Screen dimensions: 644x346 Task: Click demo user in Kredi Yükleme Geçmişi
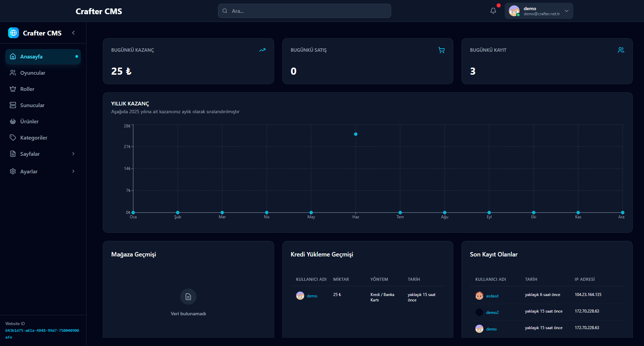(x=312, y=296)
